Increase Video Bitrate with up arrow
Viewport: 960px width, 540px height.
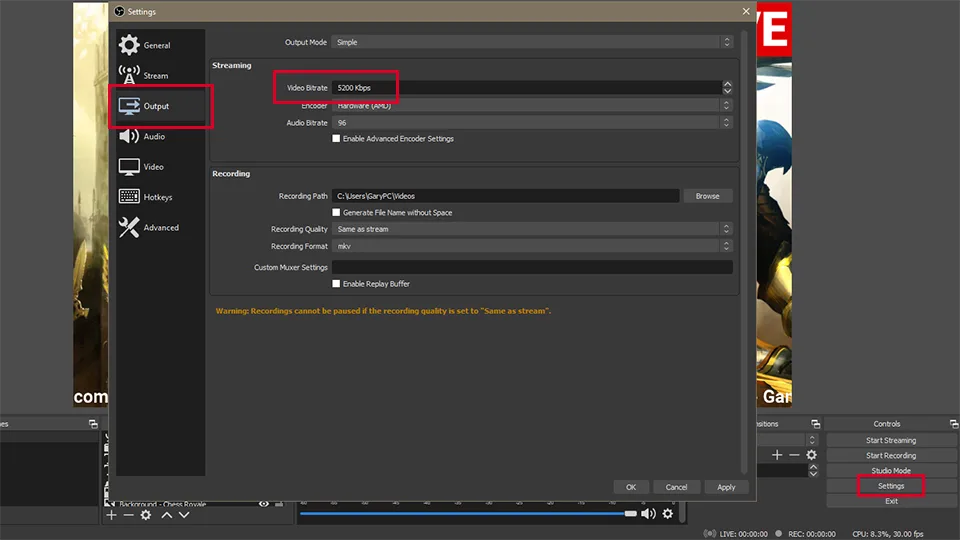[x=727, y=84]
